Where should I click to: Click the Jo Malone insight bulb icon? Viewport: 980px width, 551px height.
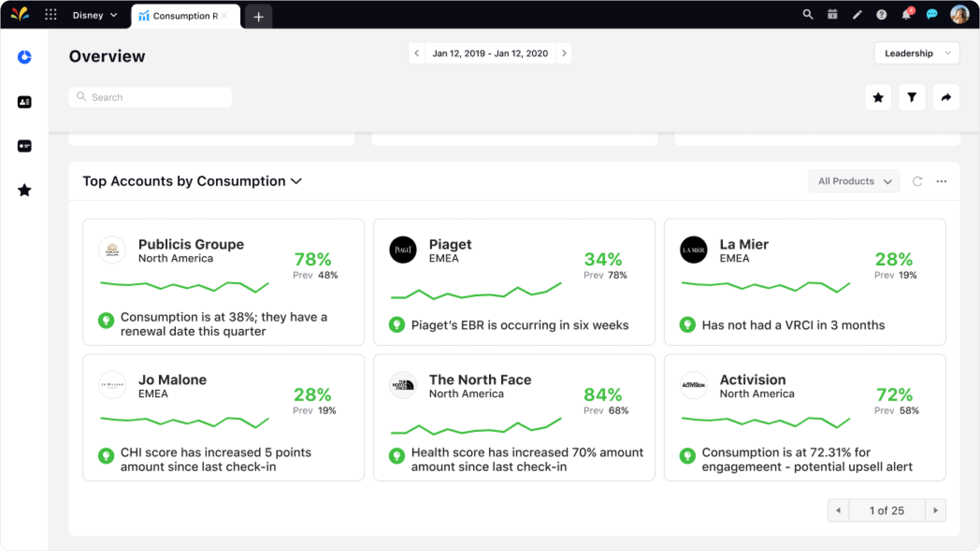click(x=106, y=456)
